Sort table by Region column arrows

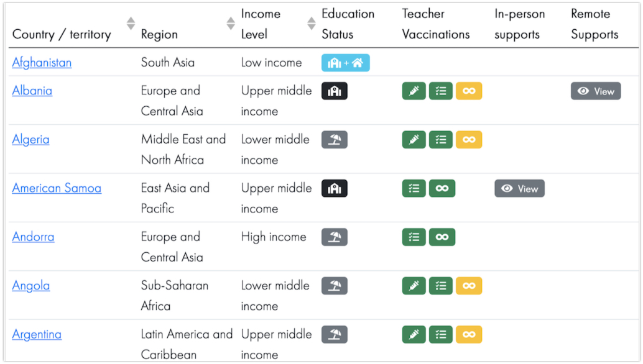click(x=231, y=24)
